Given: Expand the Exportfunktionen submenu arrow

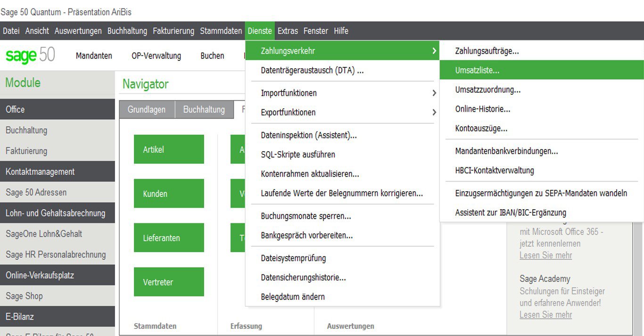Looking at the screenshot, I should [434, 113].
